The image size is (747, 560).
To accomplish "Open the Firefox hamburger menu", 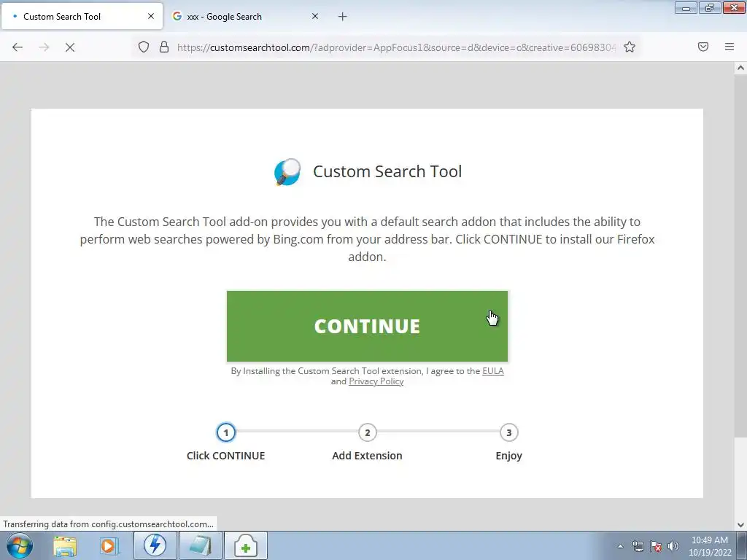I will 729,47.
